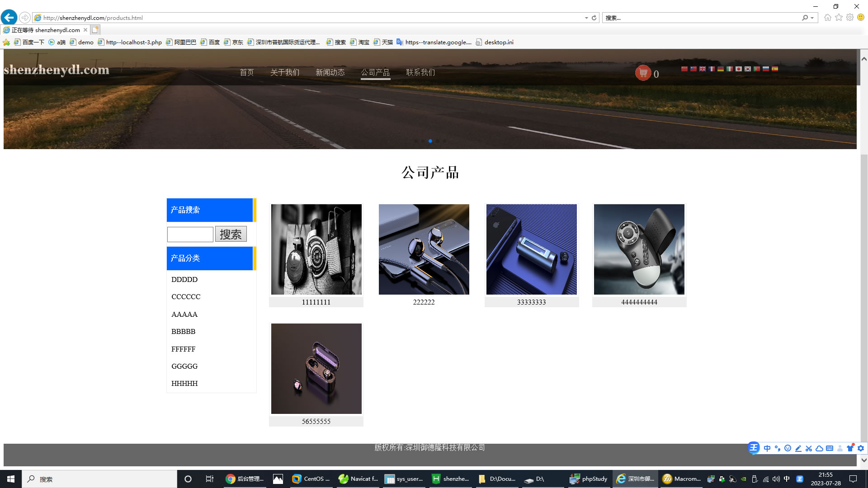Click the 搜索 product search button
868x488 pixels.
coord(231,234)
